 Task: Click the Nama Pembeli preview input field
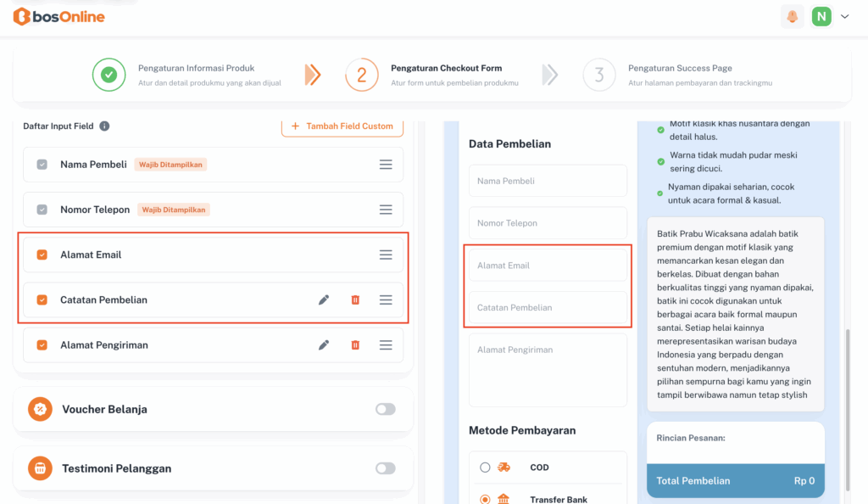(x=548, y=181)
